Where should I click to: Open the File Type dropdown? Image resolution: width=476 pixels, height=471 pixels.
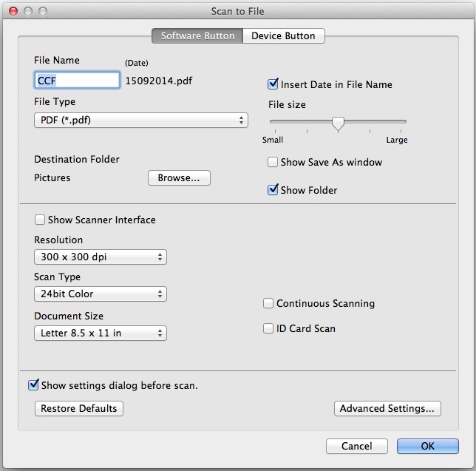pyautogui.click(x=140, y=120)
